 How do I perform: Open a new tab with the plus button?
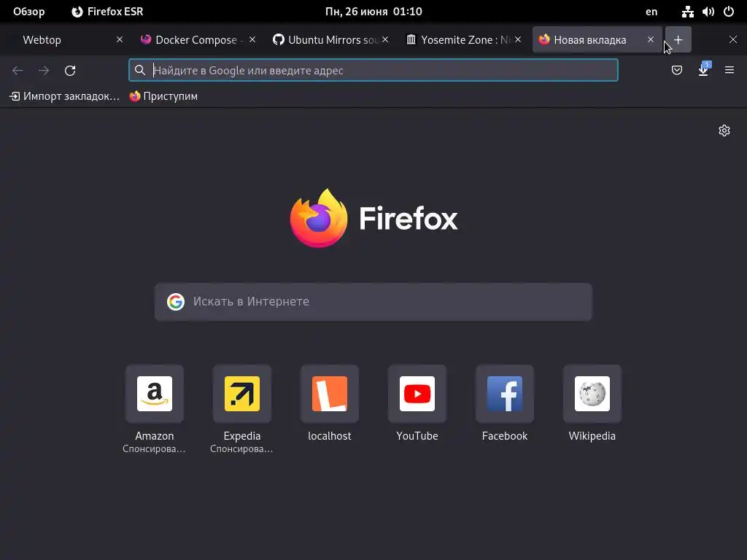click(x=678, y=40)
